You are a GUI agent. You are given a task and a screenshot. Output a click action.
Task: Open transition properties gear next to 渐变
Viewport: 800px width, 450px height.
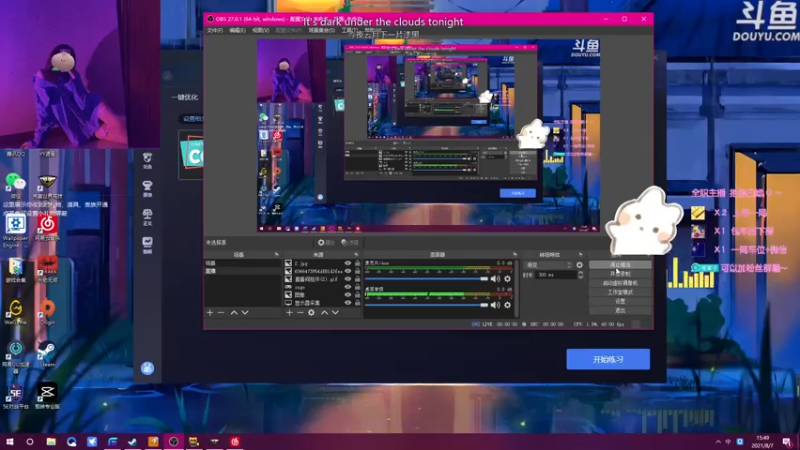(579, 265)
